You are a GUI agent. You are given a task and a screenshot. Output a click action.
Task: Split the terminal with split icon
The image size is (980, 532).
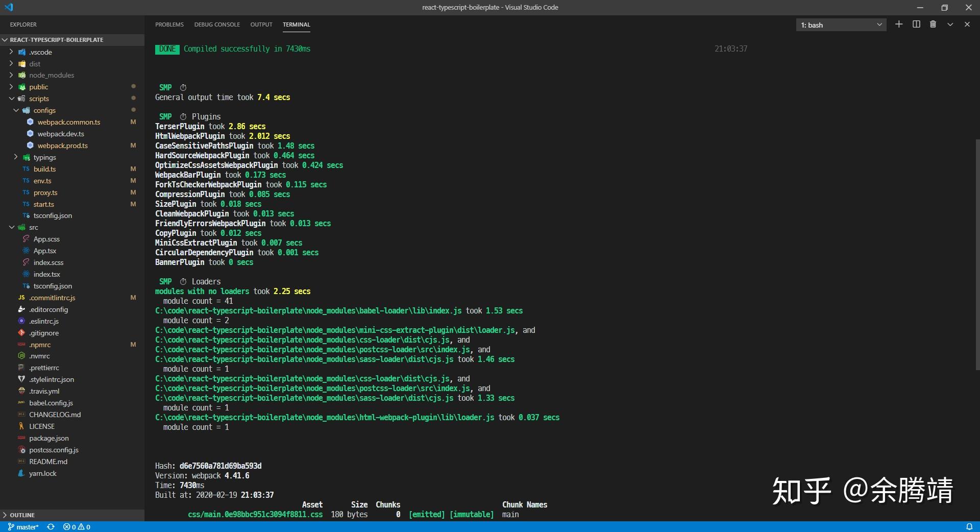[x=916, y=25]
